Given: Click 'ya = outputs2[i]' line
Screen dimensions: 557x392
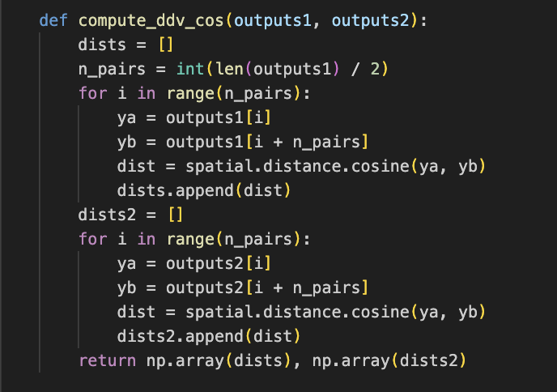Looking at the screenshot, I should (x=194, y=263).
